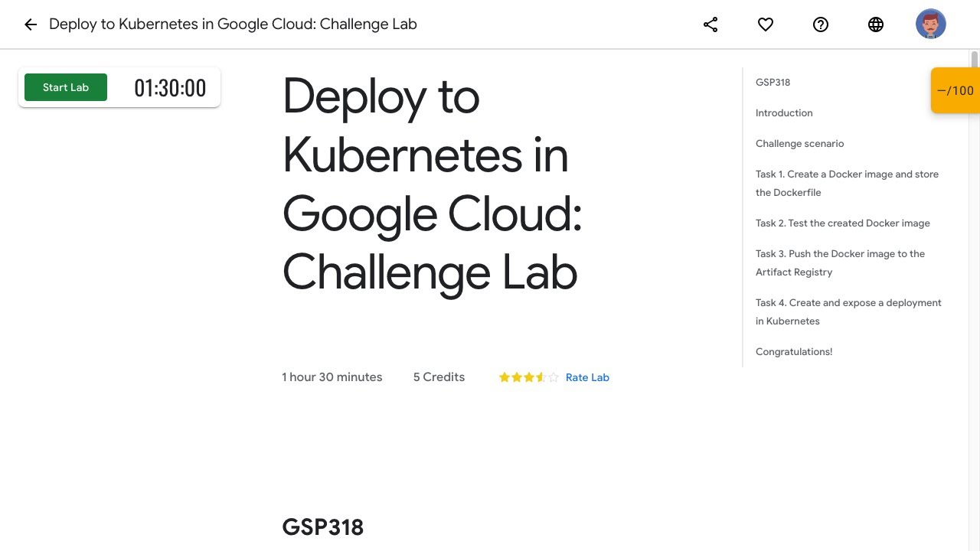This screenshot has height=551, width=980.
Task: Go back using the left arrow icon
Action: click(31, 24)
